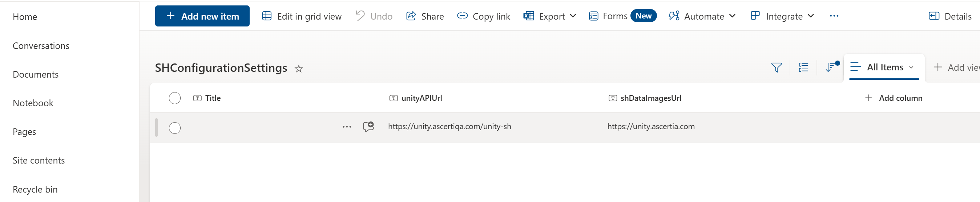This screenshot has width=980, height=202.
Task: Open Notebook in the side navigation
Action: 33,103
